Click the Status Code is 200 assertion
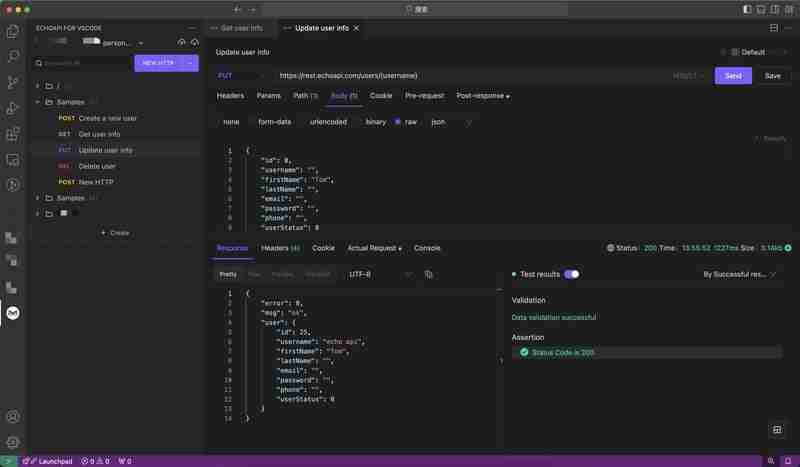Image resolution: width=800 pixels, height=467 pixels. pyautogui.click(x=647, y=352)
